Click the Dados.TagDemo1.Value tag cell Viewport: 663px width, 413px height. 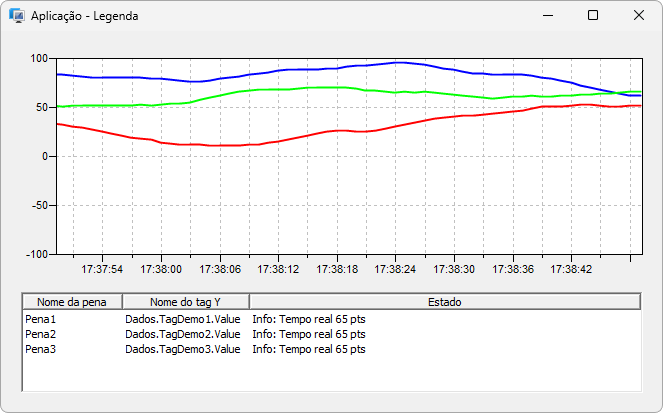click(x=182, y=319)
